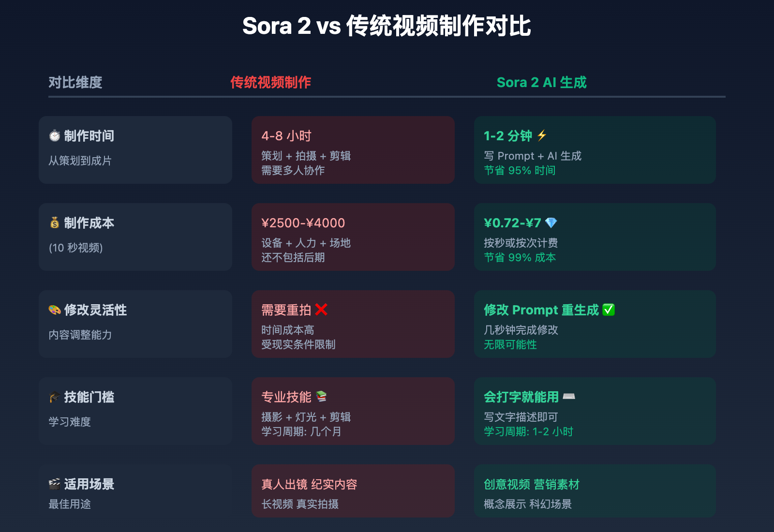Click the ¥2500-¥4000 traditional cost price
The width and height of the screenshot is (774, 532).
tap(303, 223)
